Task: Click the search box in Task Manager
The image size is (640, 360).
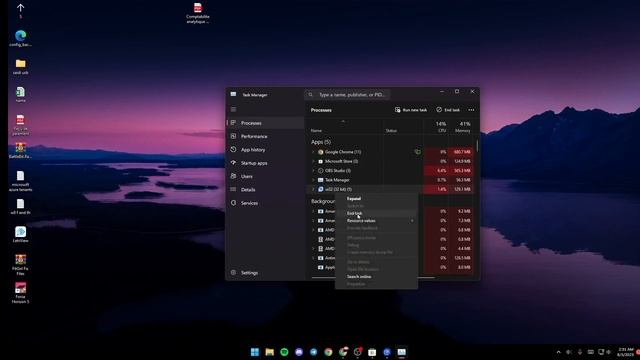Action: click(x=347, y=95)
